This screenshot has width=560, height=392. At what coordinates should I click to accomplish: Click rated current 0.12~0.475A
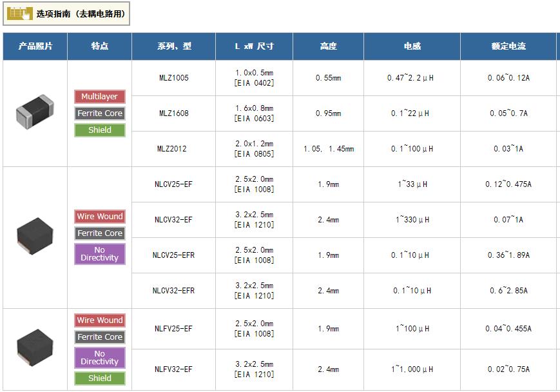coord(508,184)
